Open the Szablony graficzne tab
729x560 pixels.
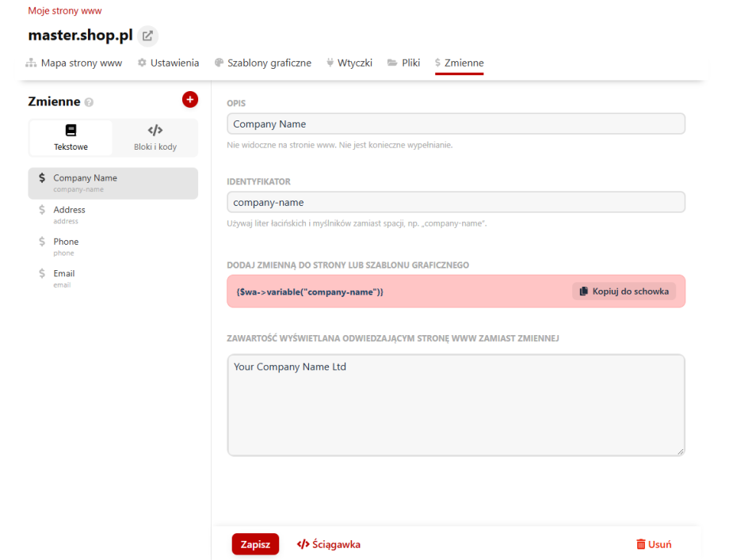pyautogui.click(x=262, y=63)
